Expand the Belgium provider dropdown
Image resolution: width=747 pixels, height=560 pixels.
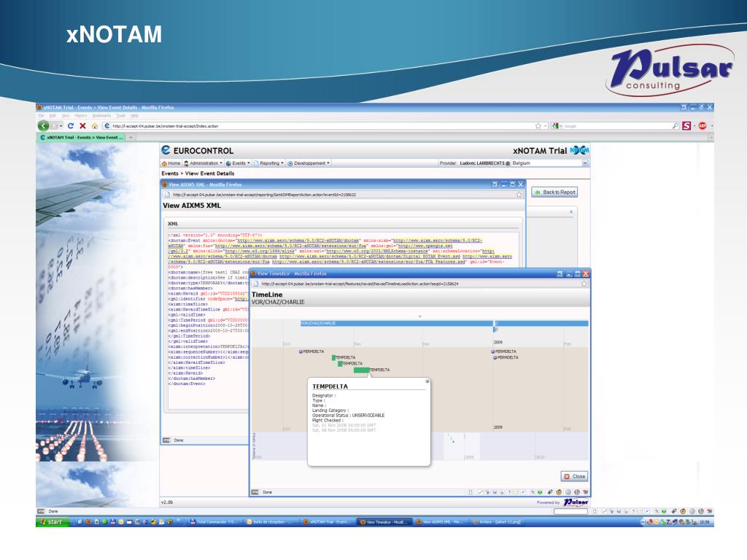(584, 163)
